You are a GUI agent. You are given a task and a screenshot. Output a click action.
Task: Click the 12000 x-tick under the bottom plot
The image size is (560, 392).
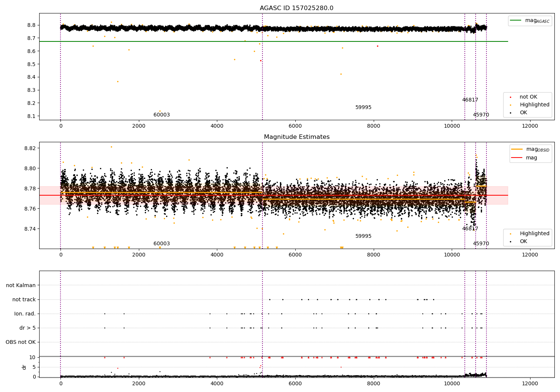[x=530, y=383]
